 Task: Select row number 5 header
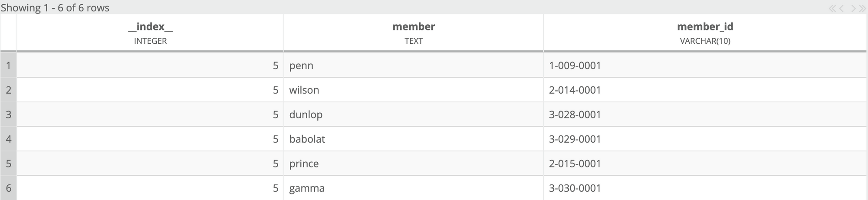tap(8, 164)
